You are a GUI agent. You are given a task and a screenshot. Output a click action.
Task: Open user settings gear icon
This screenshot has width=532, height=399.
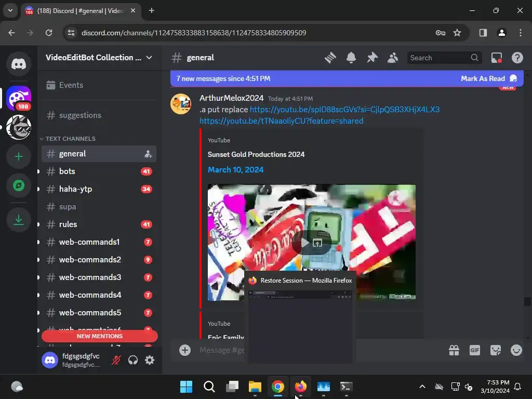pos(150,360)
